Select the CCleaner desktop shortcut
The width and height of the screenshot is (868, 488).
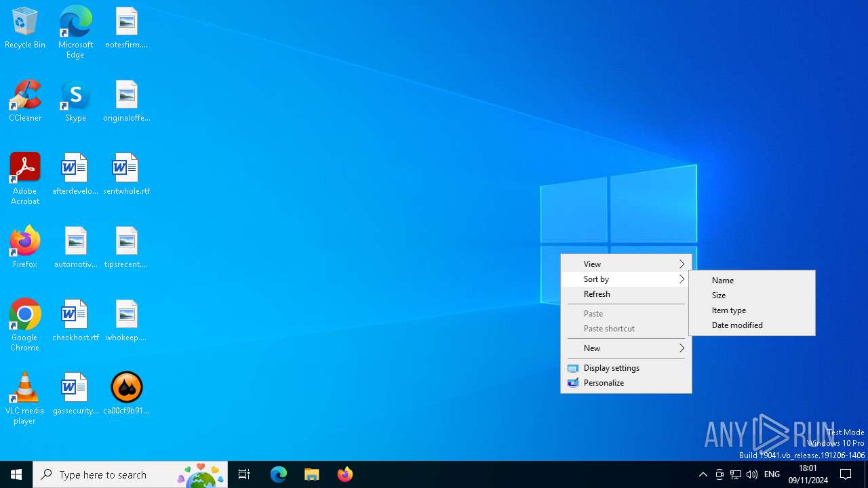coord(25,102)
